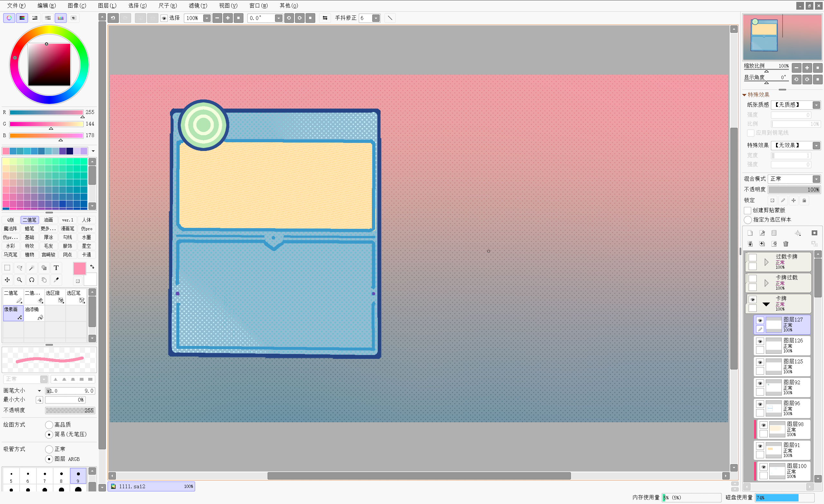The width and height of the screenshot is (824, 504).
Task: Enable 创建剪贴蒙版 checkbox
Action: point(747,210)
